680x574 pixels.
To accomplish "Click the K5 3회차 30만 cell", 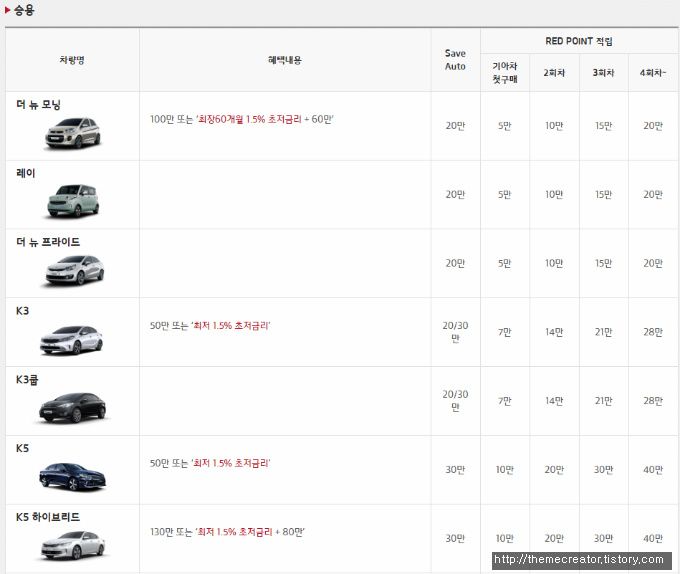I will 604,470.
